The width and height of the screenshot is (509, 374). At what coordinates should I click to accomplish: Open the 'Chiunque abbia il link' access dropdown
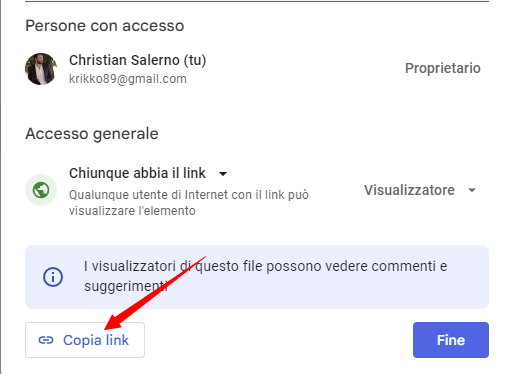[148, 173]
